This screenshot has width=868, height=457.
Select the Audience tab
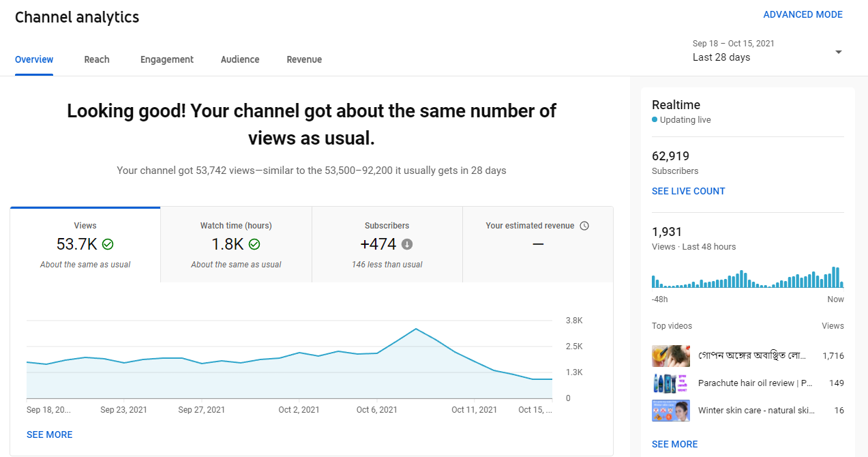[240, 59]
